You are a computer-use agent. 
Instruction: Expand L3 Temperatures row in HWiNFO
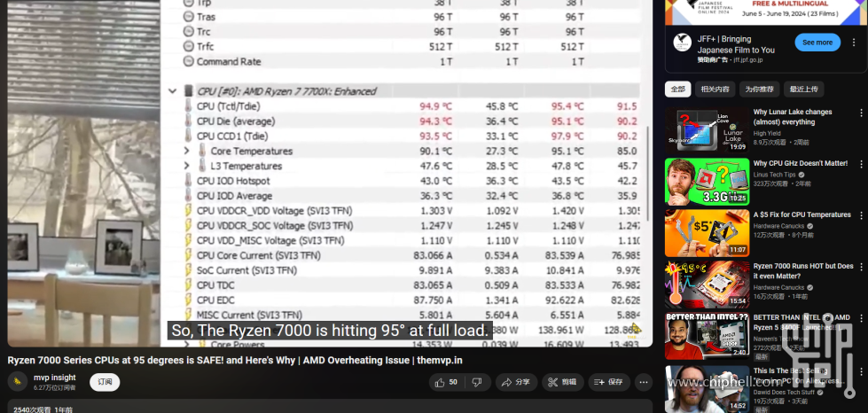pyautogui.click(x=186, y=166)
